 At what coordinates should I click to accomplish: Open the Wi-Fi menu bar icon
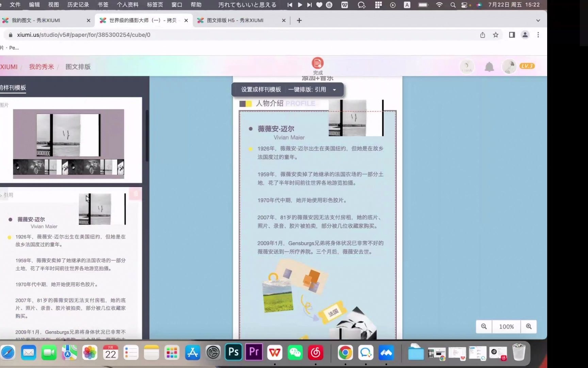439,5
